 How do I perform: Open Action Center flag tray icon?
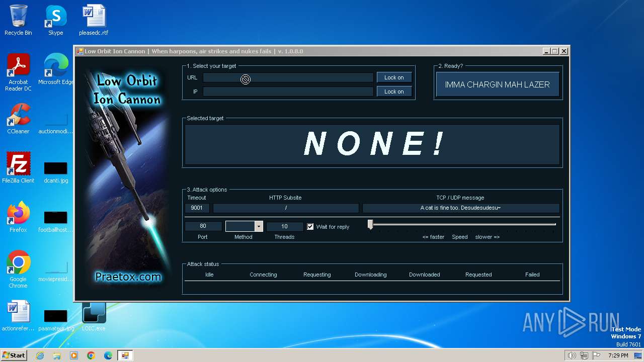click(x=597, y=355)
